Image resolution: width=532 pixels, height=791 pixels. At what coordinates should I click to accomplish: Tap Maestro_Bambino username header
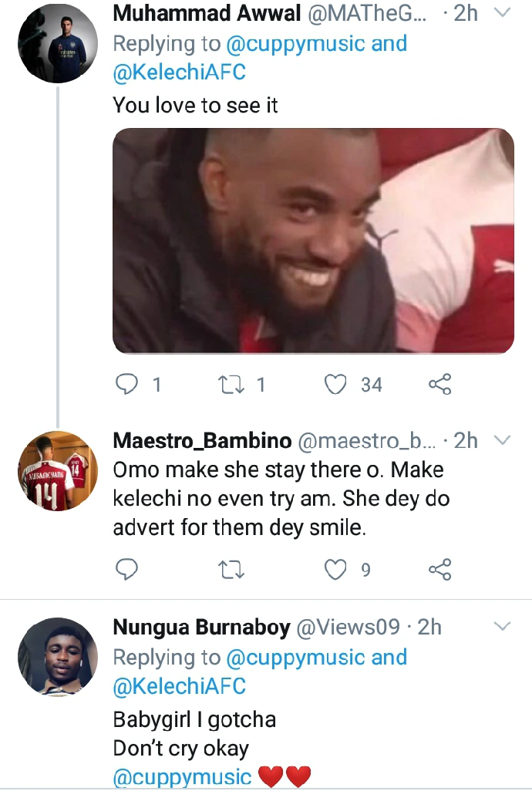(x=200, y=441)
